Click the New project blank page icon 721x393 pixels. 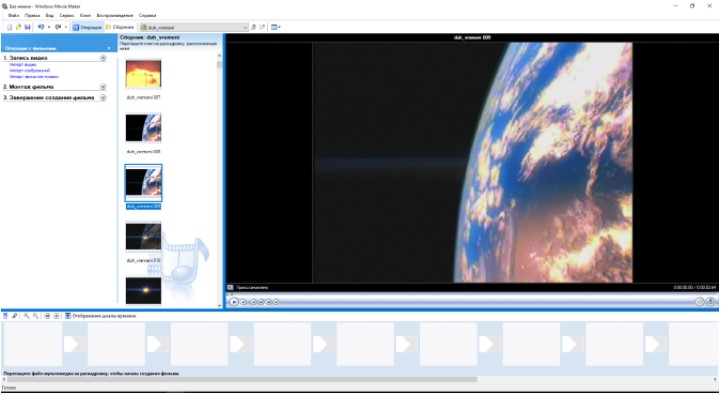[10, 27]
